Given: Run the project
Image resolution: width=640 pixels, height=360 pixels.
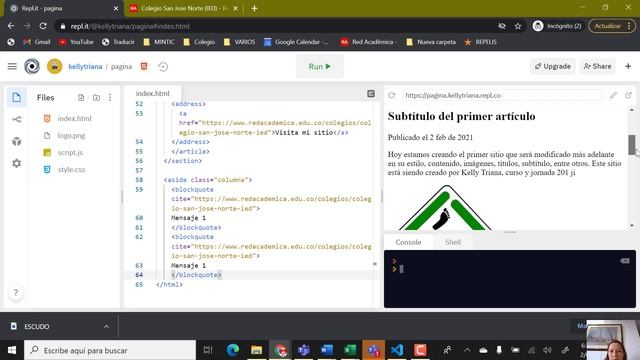Looking at the screenshot, I should click(x=320, y=66).
